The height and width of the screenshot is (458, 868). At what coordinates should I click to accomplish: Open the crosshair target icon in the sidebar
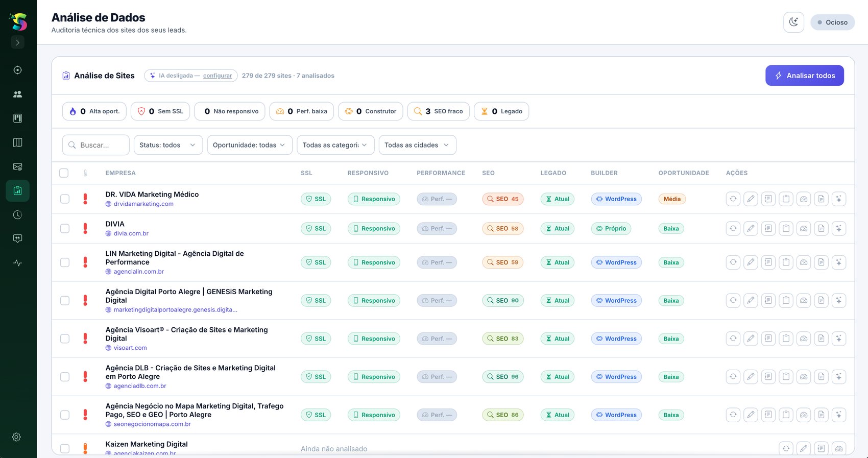17,70
